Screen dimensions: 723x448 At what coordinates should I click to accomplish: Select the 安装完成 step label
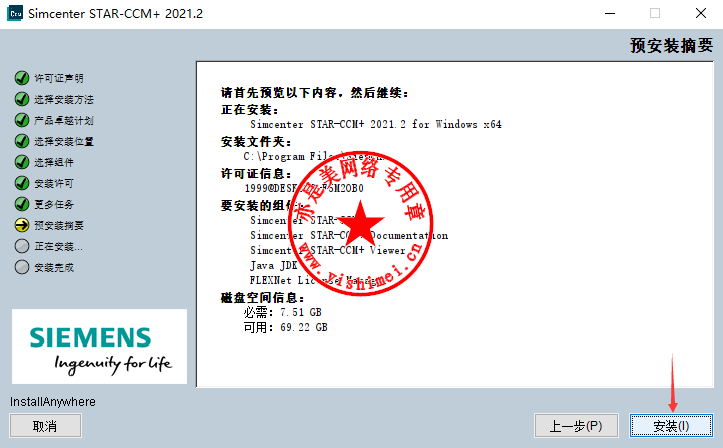click(x=54, y=267)
